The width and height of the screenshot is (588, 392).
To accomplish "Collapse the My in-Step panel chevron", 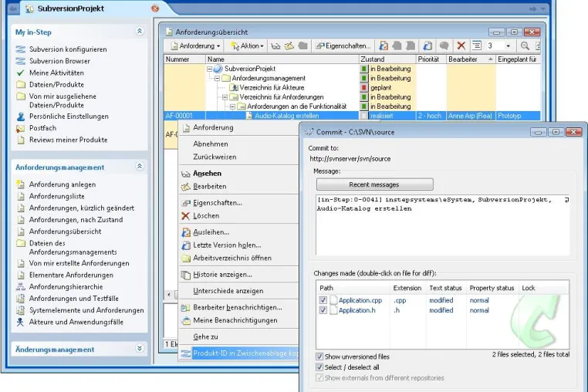I will coord(140,31).
